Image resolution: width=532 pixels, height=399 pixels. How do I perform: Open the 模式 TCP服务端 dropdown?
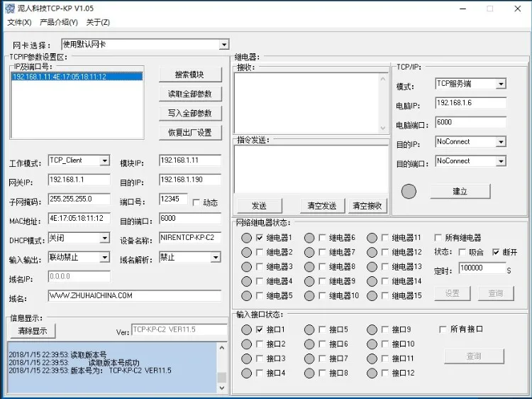coord(501,84)
